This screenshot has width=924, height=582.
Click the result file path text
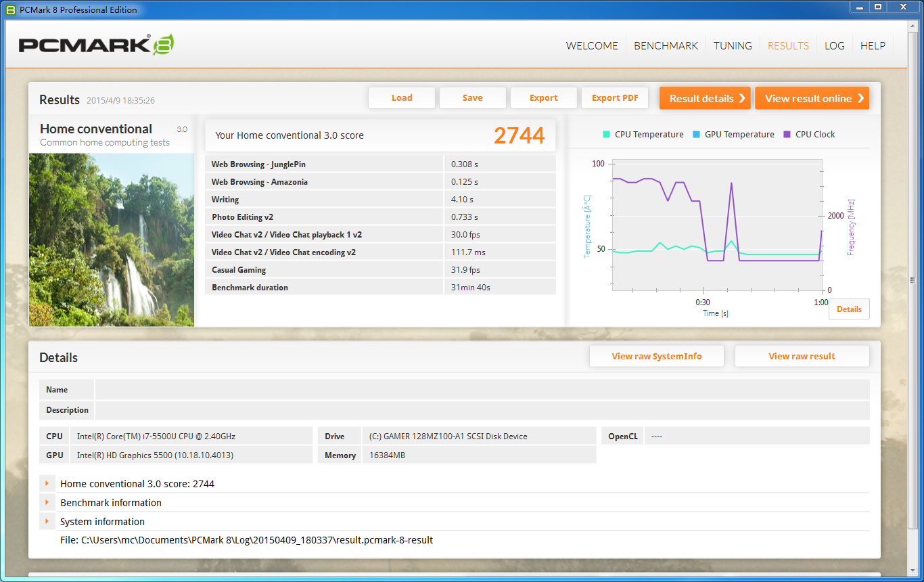[246, 540]
